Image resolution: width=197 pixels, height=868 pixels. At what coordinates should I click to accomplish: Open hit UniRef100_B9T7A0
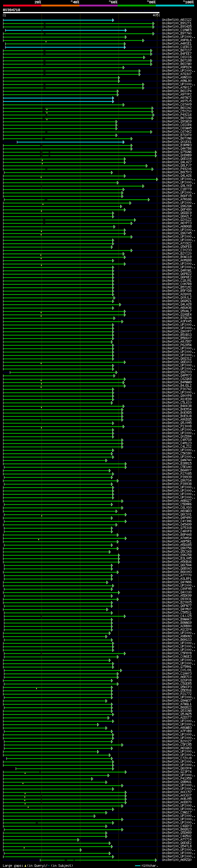point(177,33)
